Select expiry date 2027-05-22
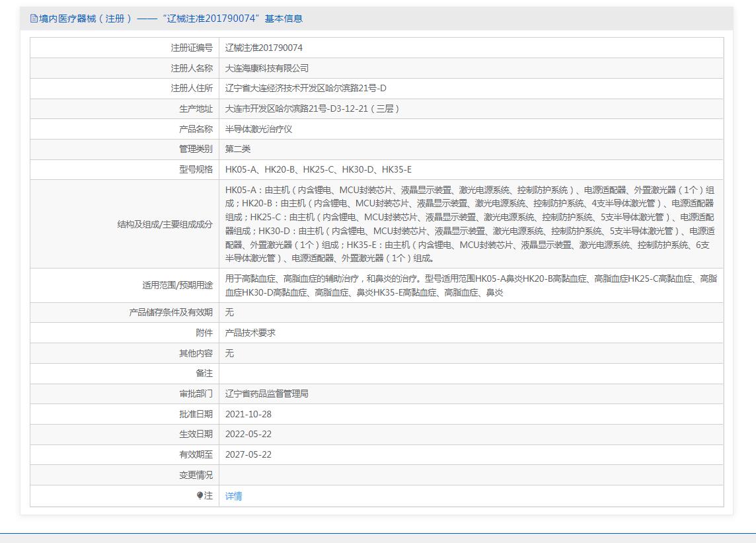Image resolution: width=756 pixels, height=543 pixels. coord(248,454)
